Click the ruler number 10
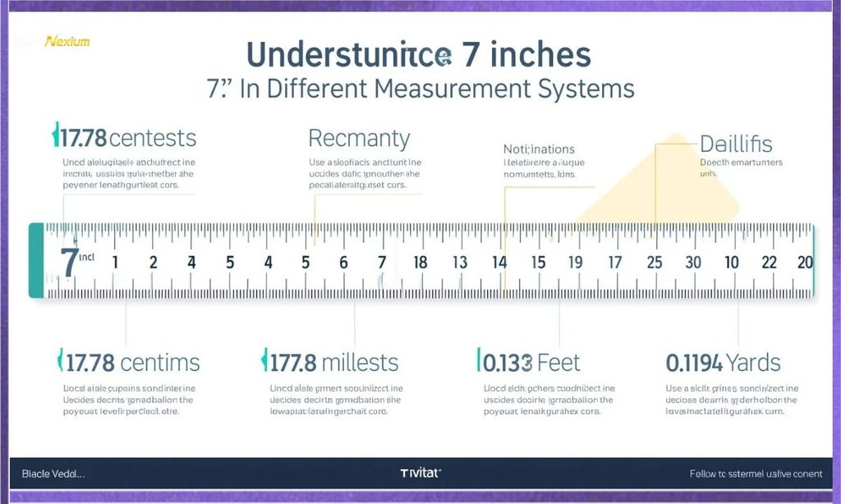Viewport: 841px width, 504px height. click(x=732, y=262)
